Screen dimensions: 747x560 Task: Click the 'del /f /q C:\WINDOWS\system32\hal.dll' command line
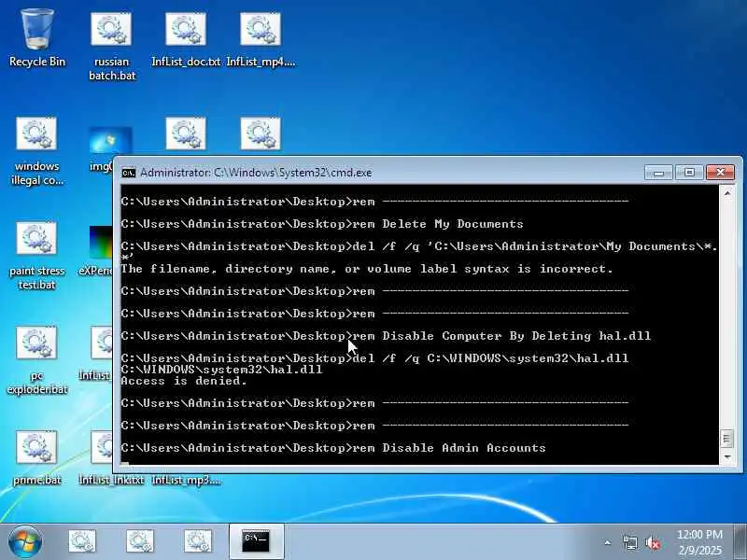pyautogui.click(x=375, y=358)
